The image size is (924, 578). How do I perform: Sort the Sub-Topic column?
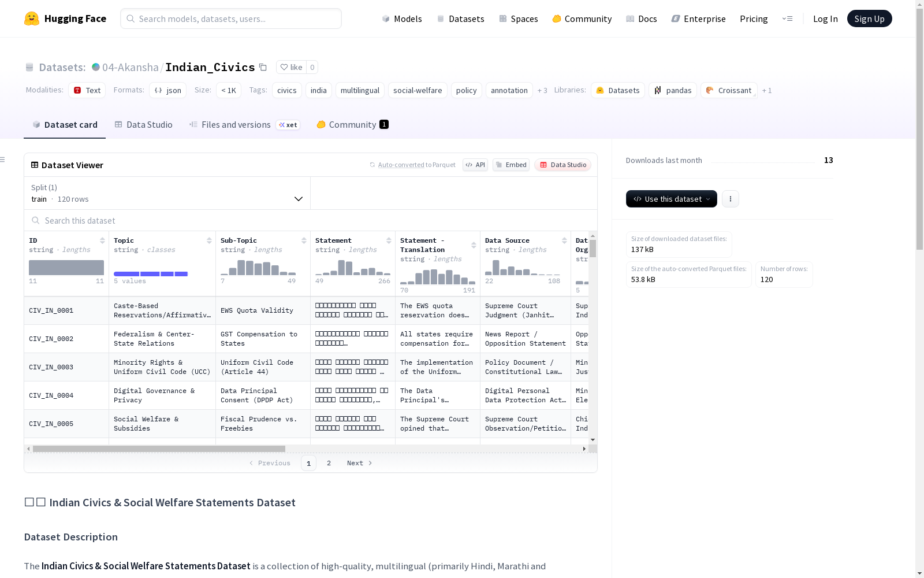tap(304, 240)
